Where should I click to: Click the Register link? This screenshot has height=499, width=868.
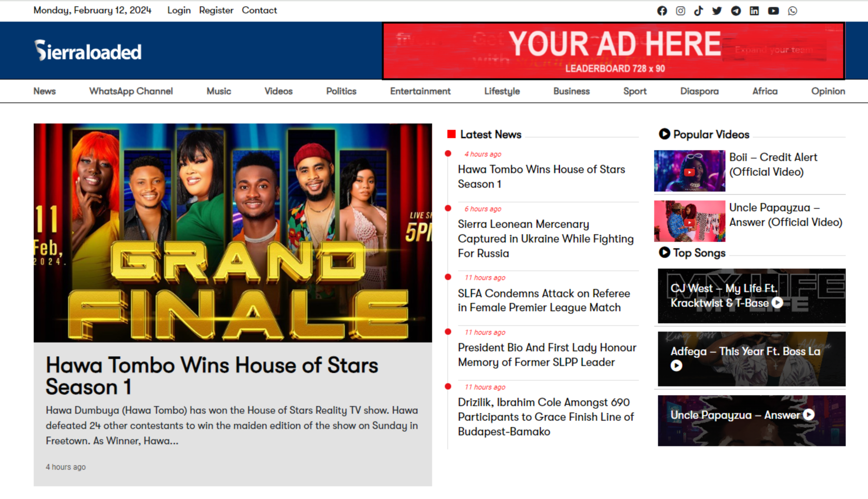[x=216, y=10]
